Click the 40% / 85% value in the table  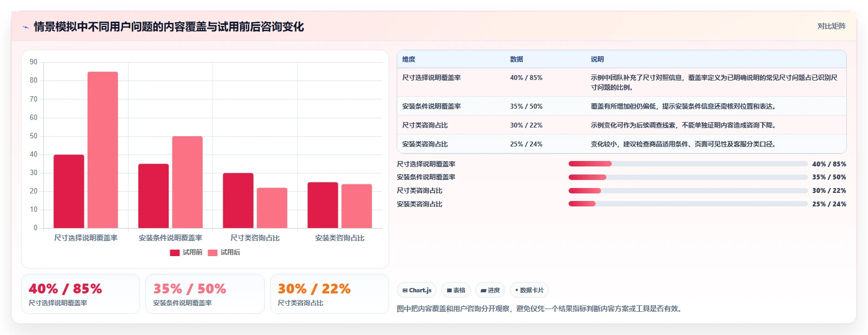pyautogui.click(x=526, y=78)
